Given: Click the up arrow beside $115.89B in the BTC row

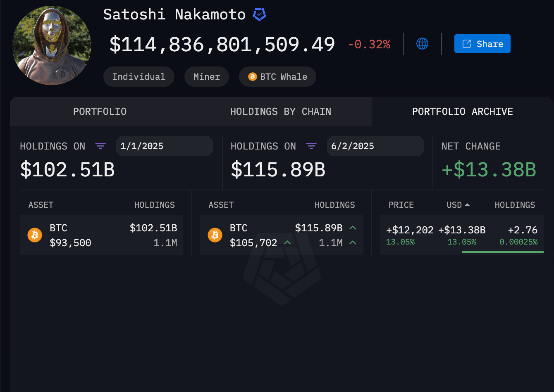Looking at the screenshot, I should pyautogui.click(x=353, y=228).
